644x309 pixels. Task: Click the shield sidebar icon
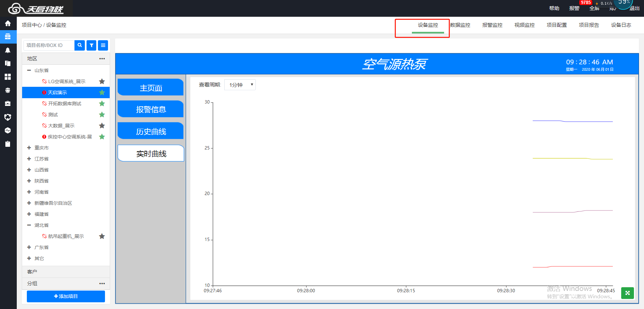click(8, 117)
